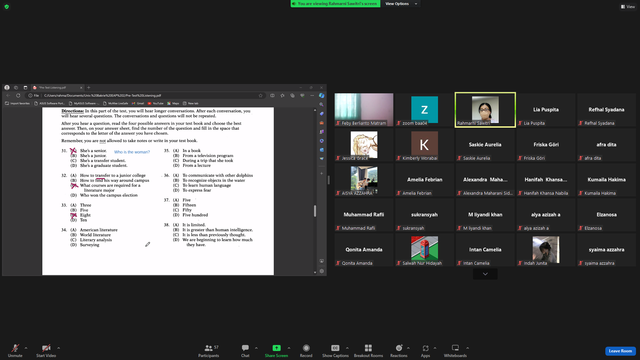Screen dimensions: 640x360
Task: Click the sidebar search icon in browser
Action: [322, 104]
